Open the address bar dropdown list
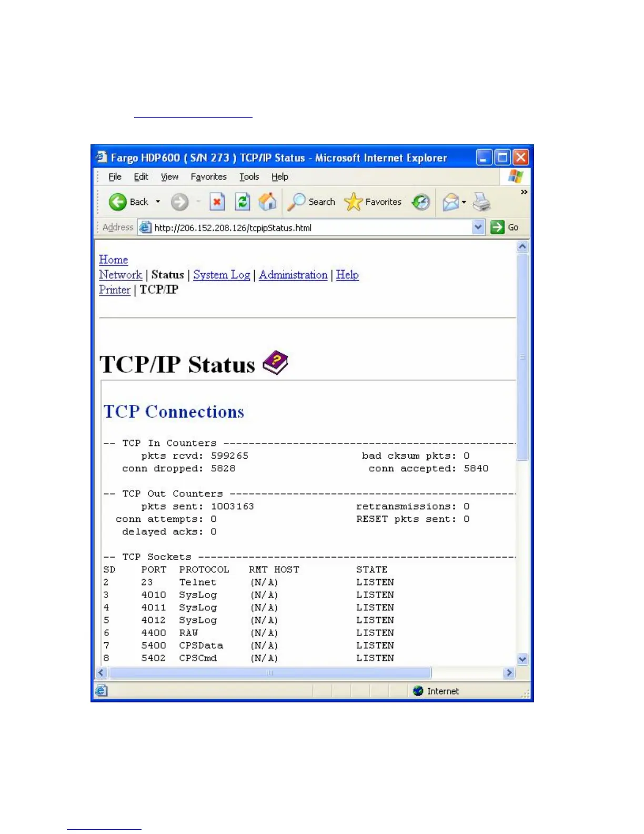Image resolution: width=644 pixels, height=834 pixels. coord(478,227)
